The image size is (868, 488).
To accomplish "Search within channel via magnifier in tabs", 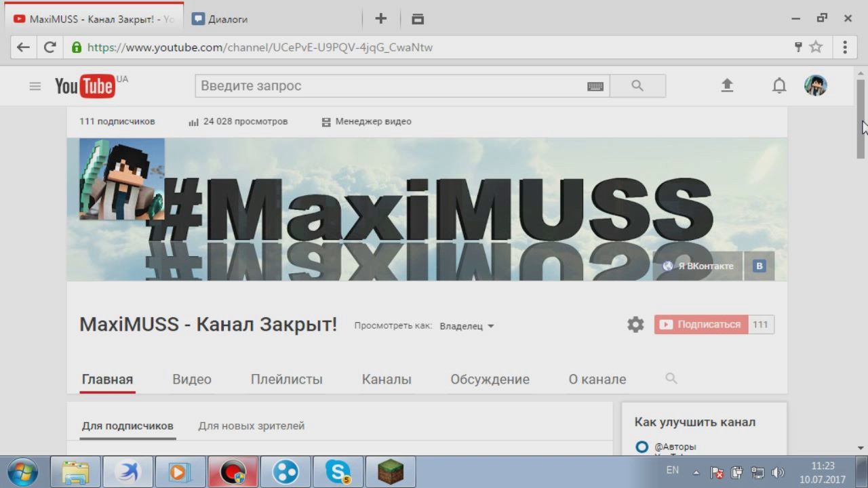I will click(671, 378).
